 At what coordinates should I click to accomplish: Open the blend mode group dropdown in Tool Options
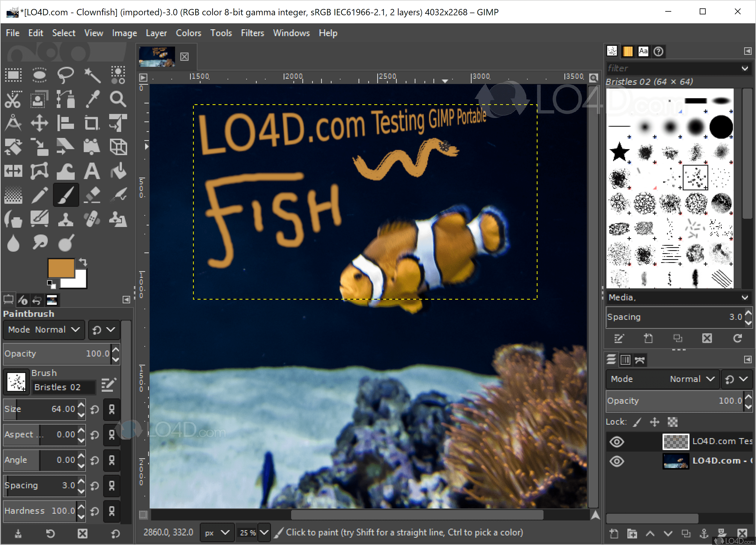[x=104, y=330]
